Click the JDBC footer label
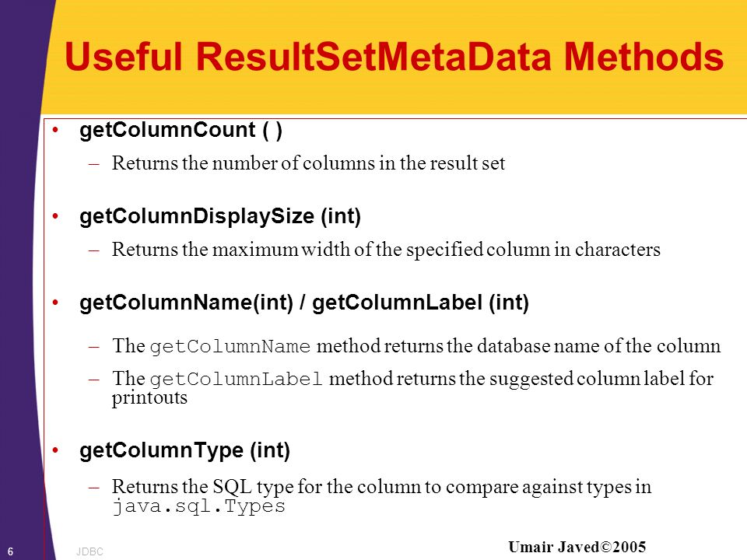 (x=89, y=551)
